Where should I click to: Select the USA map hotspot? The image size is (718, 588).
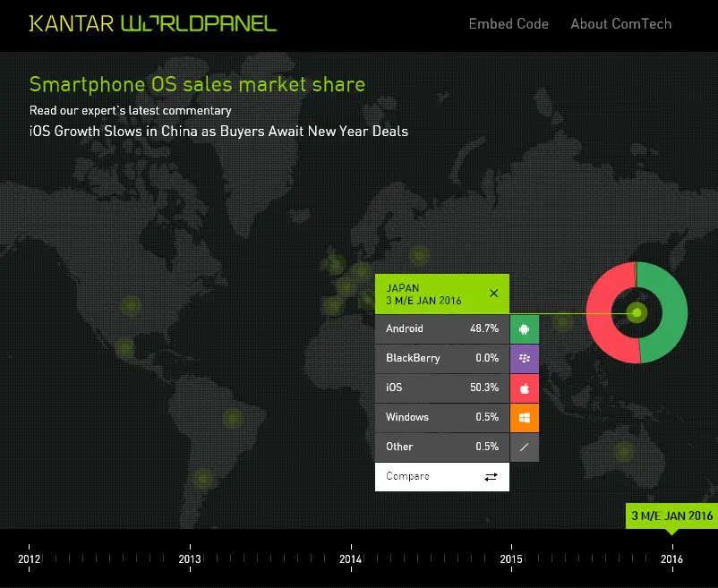click(x=131, y=306)
